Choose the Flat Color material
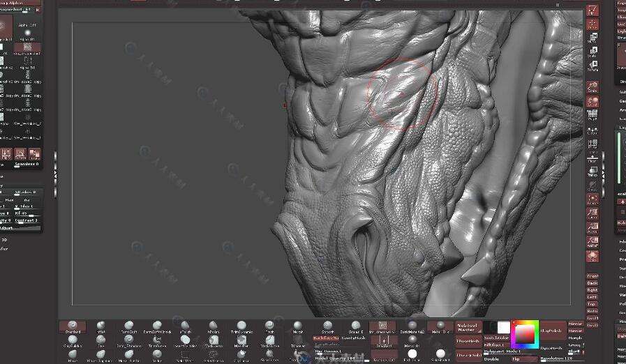This screenshot has width=626, height=364. (412, 356)
